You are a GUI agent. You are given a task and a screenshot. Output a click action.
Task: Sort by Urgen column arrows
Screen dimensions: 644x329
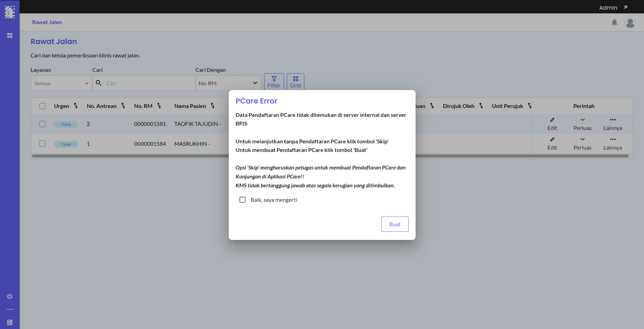[x=76, y=106]
